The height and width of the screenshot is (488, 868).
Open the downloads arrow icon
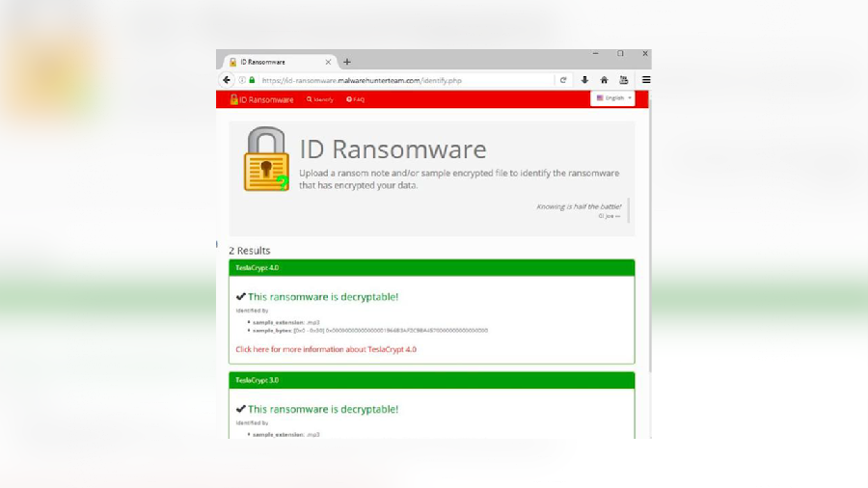point(584,80)
